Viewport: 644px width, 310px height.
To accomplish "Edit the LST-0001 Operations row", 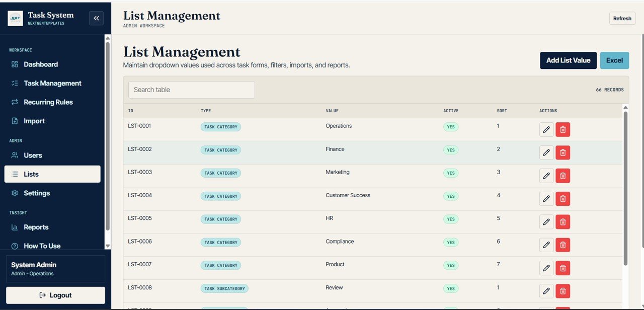I will coord(546,130).
